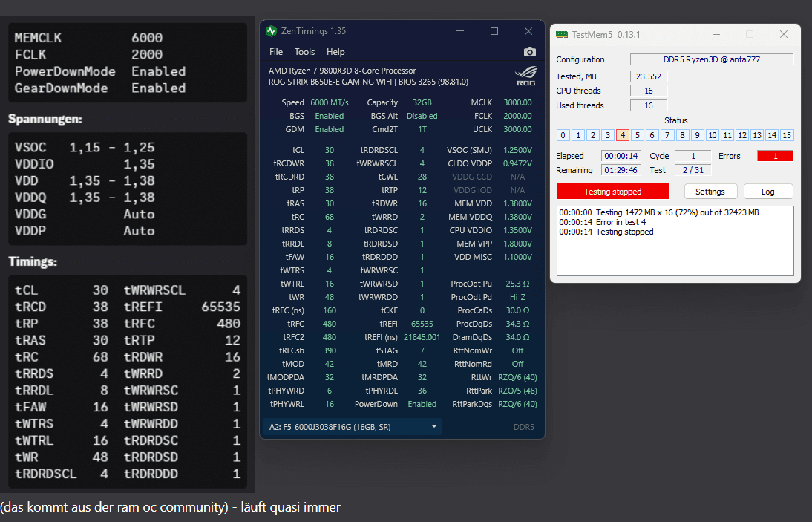Click the ZenTimings app icon in title bar

pyautogui.click(x=272, y=31)
